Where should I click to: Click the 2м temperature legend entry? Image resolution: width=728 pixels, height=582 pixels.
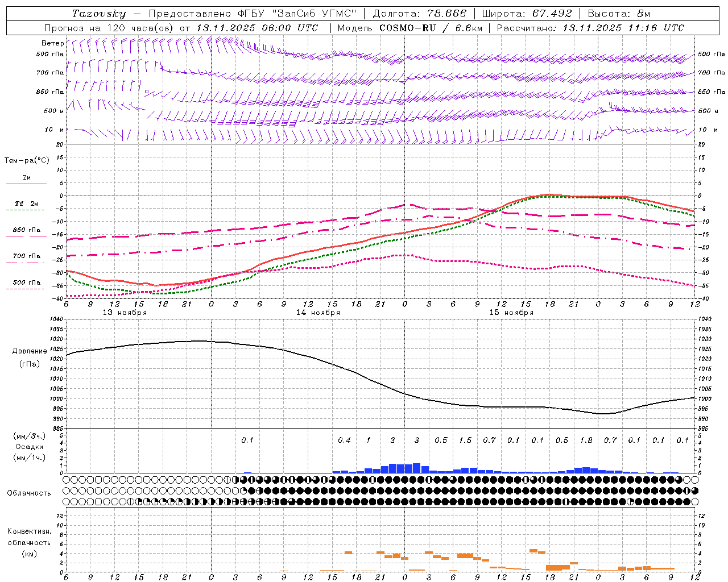(27, 178)
